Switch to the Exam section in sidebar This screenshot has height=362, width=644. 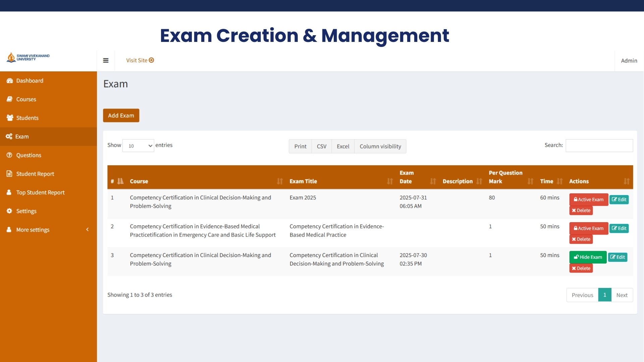10,136
